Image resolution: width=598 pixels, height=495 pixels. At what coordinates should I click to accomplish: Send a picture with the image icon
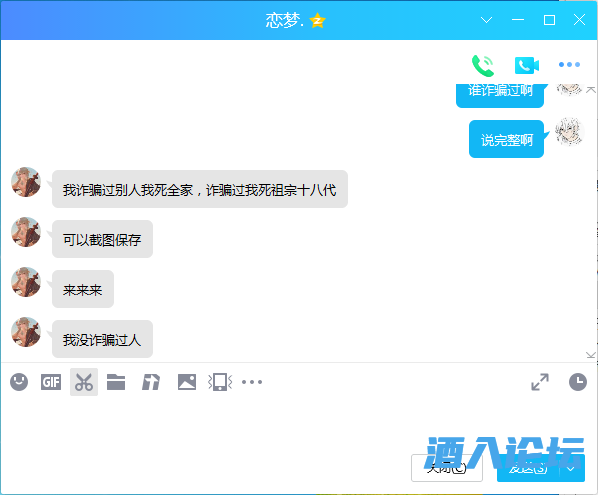click(x=187, y=382)
